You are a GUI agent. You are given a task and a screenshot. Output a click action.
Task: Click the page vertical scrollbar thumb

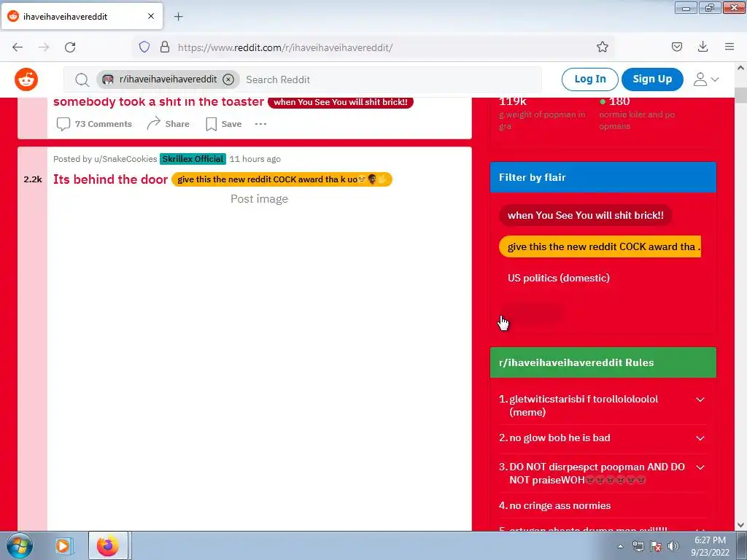pos(741,96)
